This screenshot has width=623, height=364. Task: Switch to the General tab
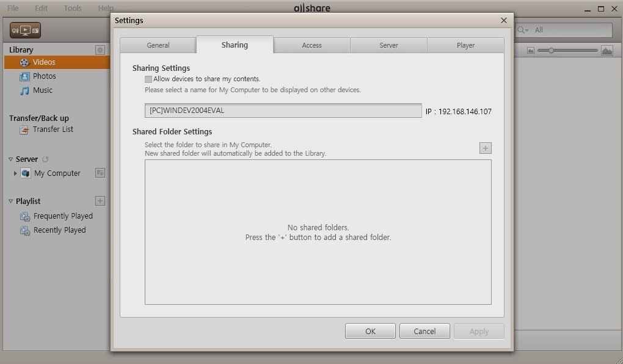point(158,45)
